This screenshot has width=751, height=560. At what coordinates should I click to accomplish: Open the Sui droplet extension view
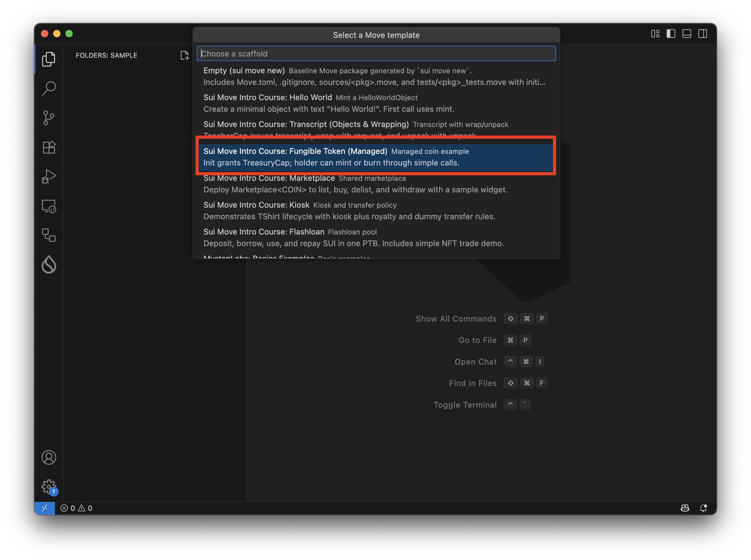click(x=49, y=264)
